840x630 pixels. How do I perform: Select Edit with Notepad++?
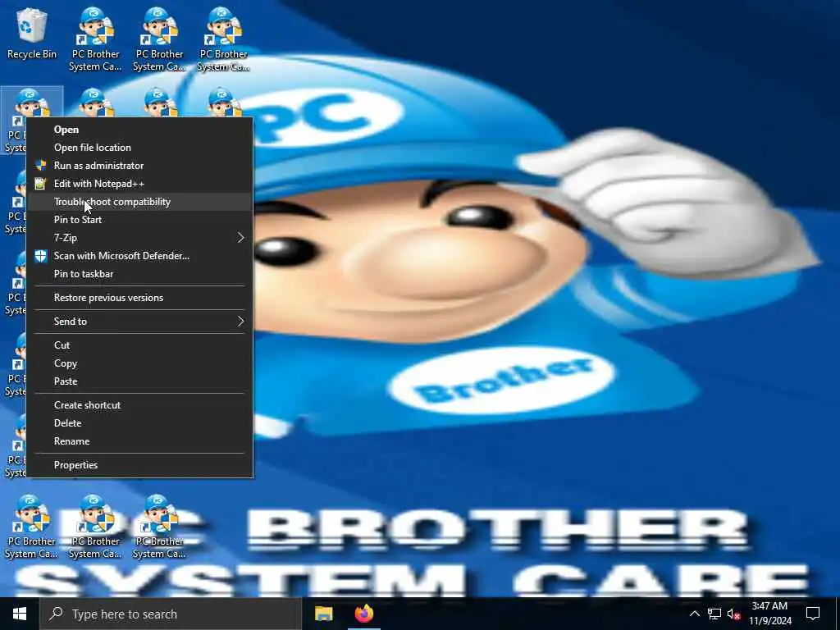pos(139,184)
